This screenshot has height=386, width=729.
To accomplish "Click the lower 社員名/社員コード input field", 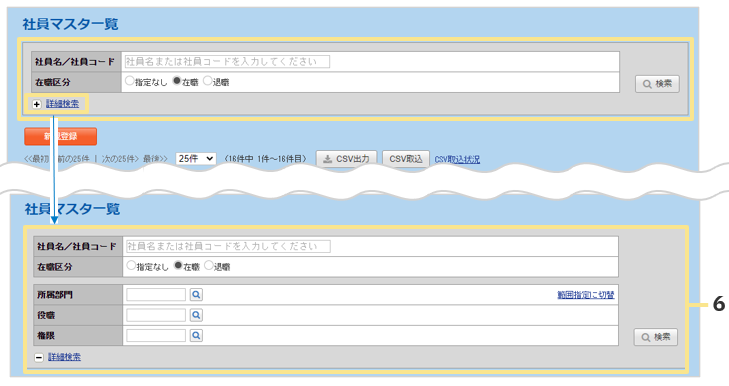I will [228, 246].
